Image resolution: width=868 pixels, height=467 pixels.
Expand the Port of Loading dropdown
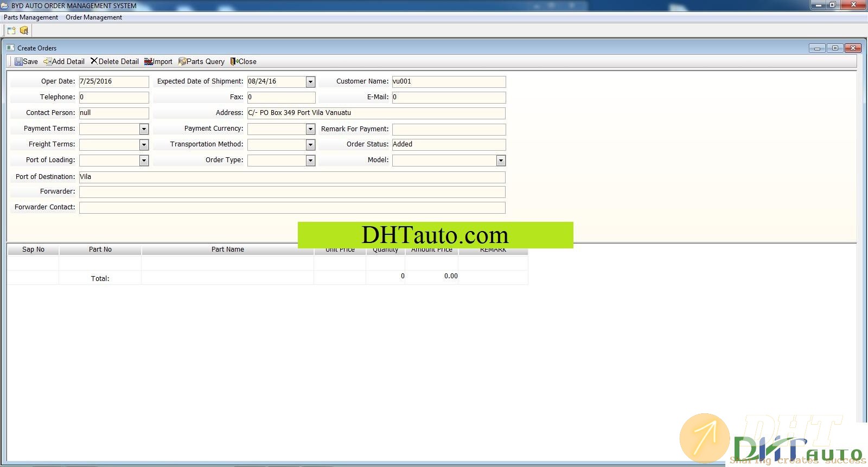[x=144, y=161]
